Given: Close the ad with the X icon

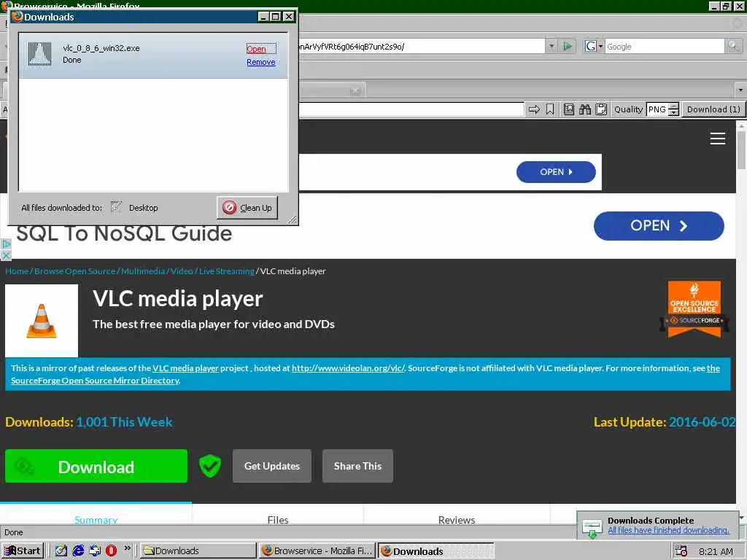Looking at the screenshot, I should 6,256.
